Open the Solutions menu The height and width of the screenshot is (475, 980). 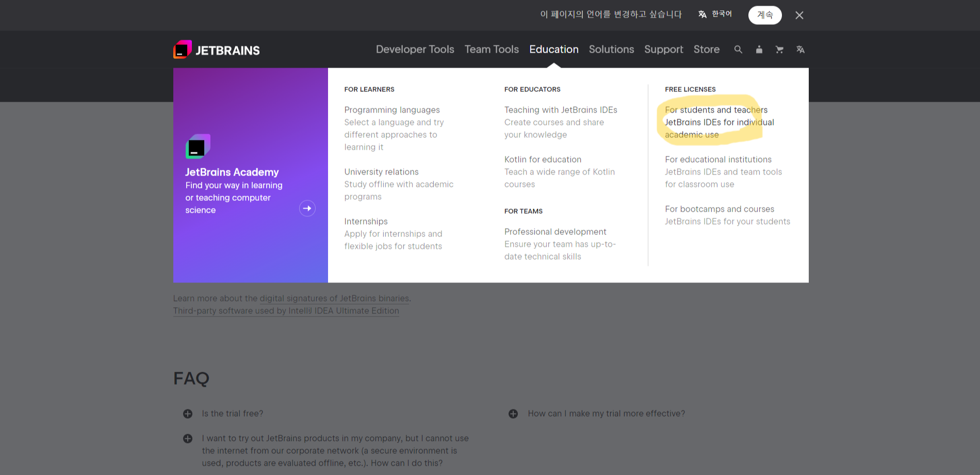[x=611, y=50]
